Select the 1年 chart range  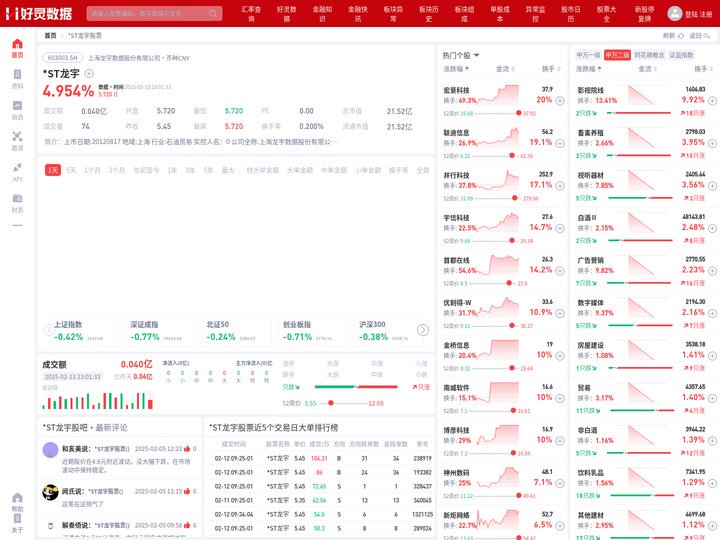(x=172, y=170)
